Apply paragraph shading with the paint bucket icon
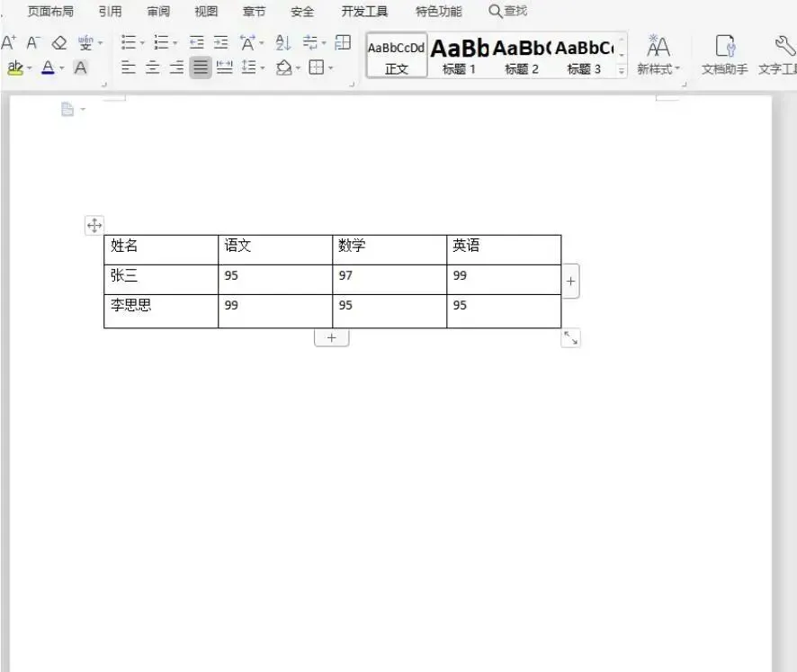The height and width of the screenshot is (672, 797). (284, 67)
